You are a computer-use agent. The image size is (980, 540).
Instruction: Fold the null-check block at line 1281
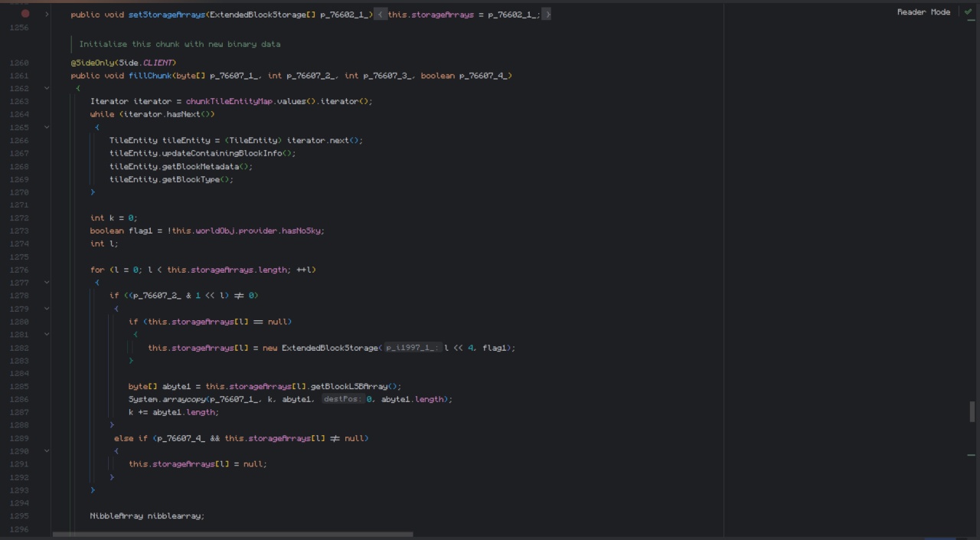[x=47, y=335]
